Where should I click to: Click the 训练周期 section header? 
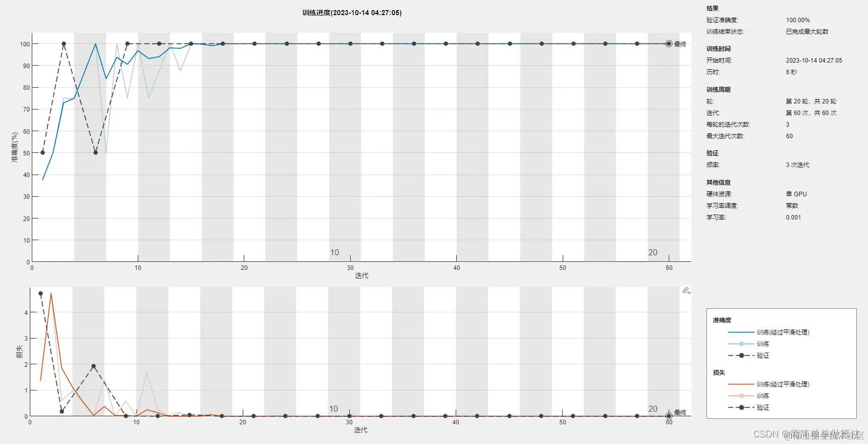click(719, 89)
